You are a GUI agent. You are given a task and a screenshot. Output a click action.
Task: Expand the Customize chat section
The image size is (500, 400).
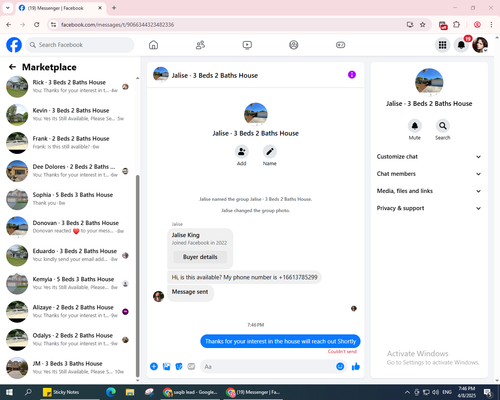point(429,157)
